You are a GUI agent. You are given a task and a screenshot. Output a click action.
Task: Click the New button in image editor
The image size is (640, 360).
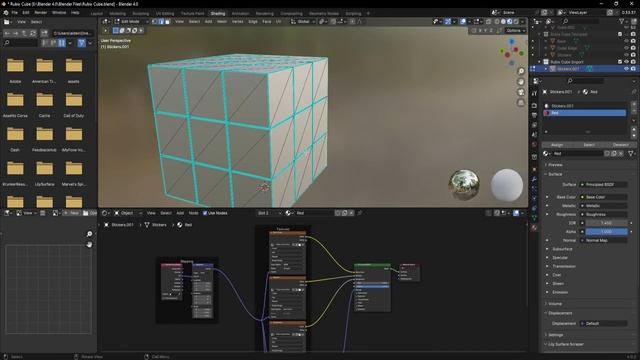tap(72, 213)
